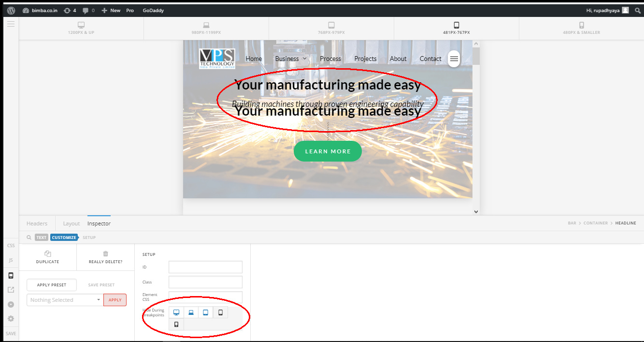Open the New content menu
This screenshot has height=342, width=644.
(x=111, y=10)
